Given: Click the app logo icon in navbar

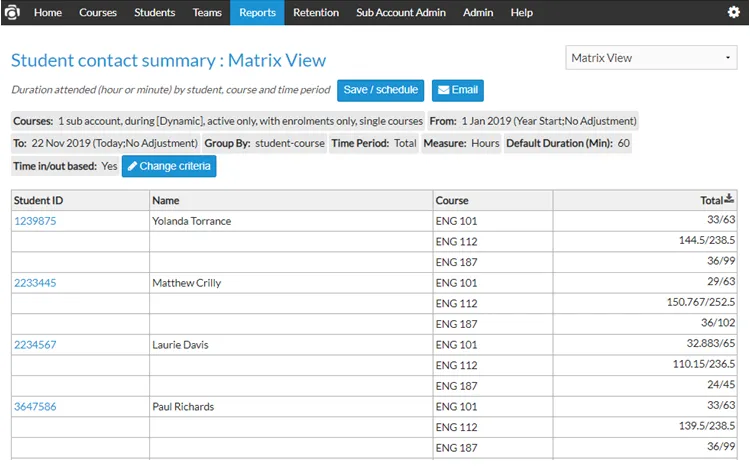Looking at the screenshot, I should click(11, 12).
